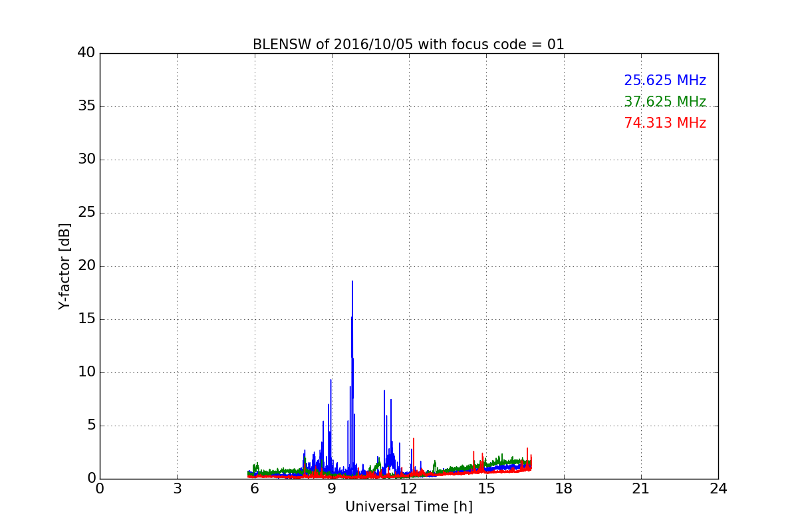Click x-axis tick label '24'
This screenshot has height=532, width=798.
pyautogui.click(x=718, y=489)
